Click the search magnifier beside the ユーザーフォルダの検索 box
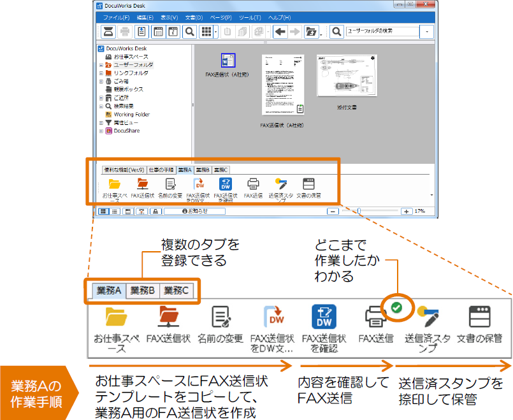 336,32
